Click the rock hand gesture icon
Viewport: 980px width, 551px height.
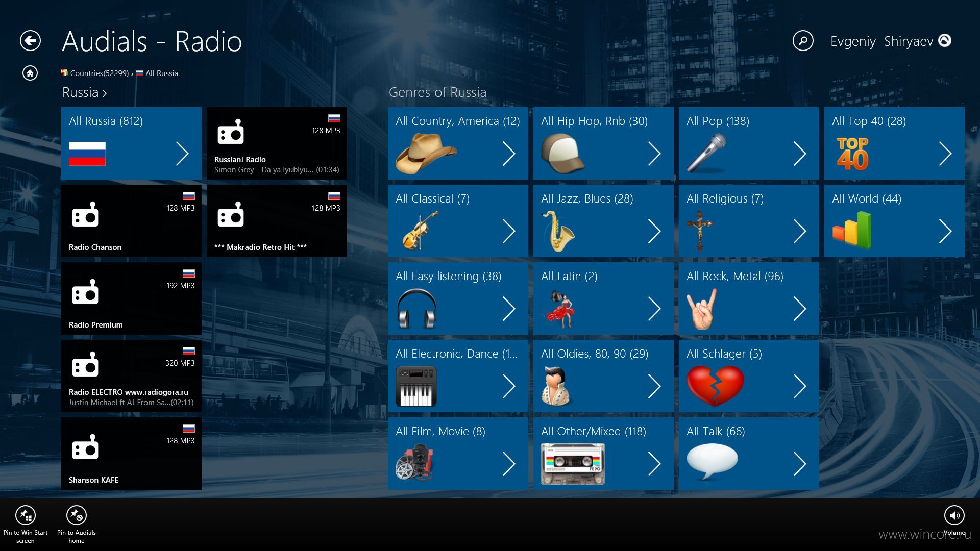click(x=702, y=310)
